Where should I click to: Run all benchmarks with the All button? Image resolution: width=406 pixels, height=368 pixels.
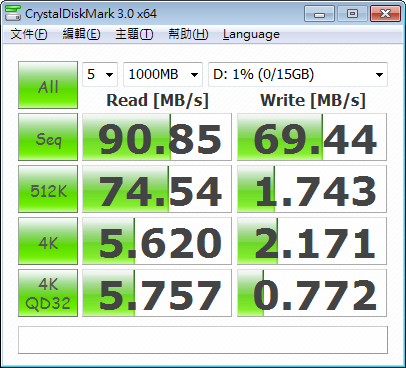(48, 85)
